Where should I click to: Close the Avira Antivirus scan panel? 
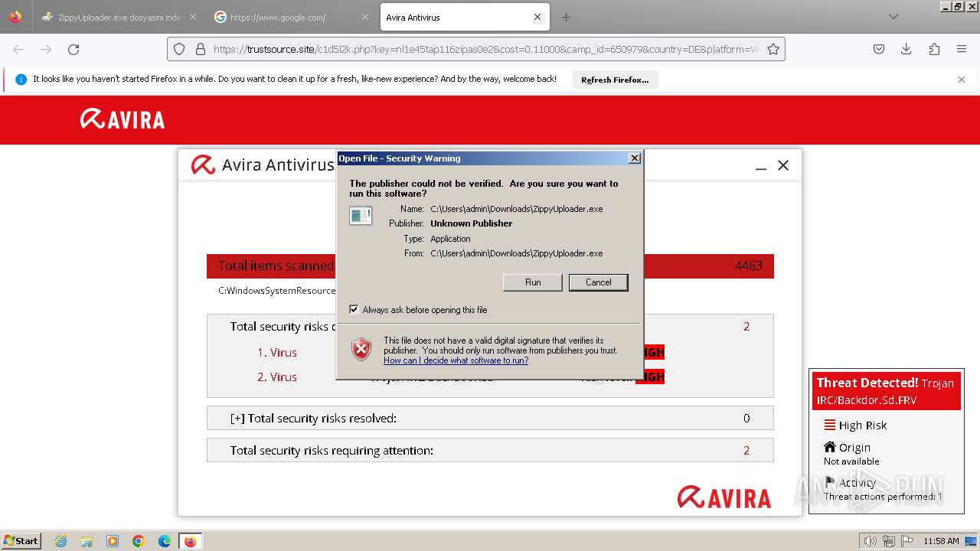tap(783, 165)
